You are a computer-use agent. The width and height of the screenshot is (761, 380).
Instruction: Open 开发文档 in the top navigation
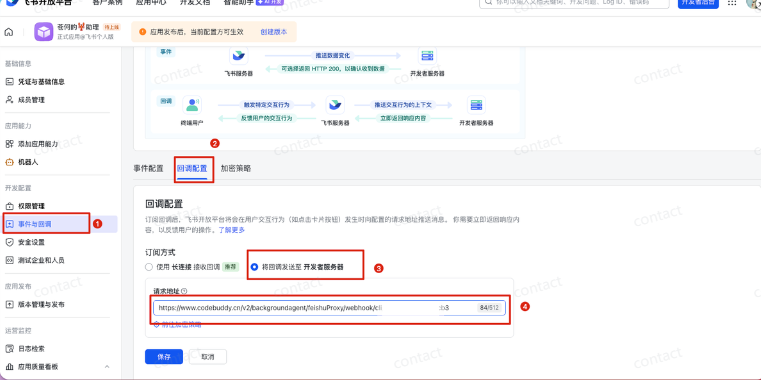[x=195, y=2]
